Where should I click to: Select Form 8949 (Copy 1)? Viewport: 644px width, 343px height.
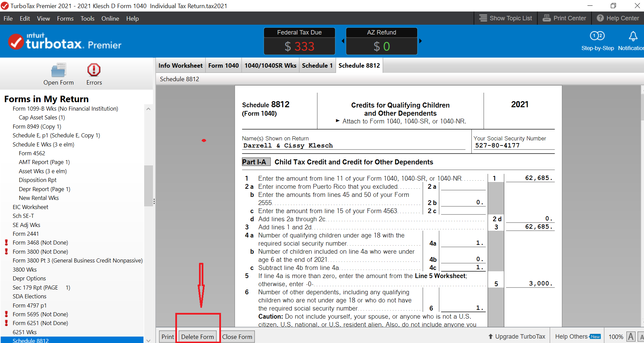(x=37, y=127)
